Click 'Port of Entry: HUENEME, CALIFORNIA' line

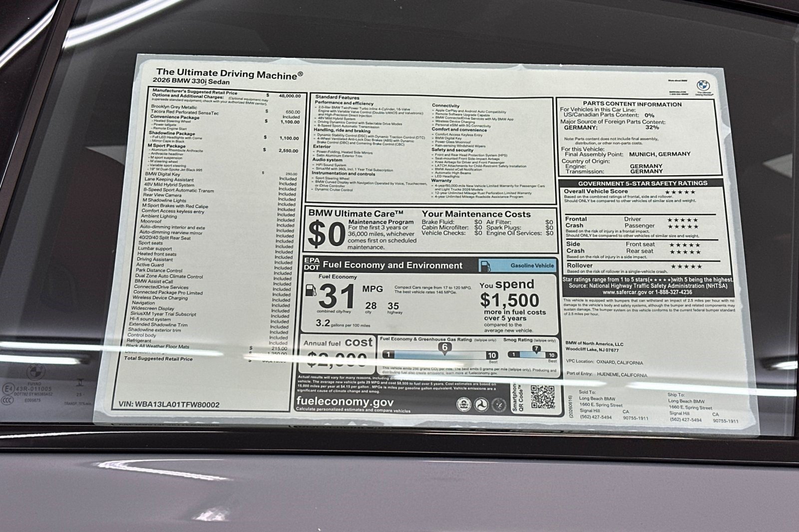606,375
